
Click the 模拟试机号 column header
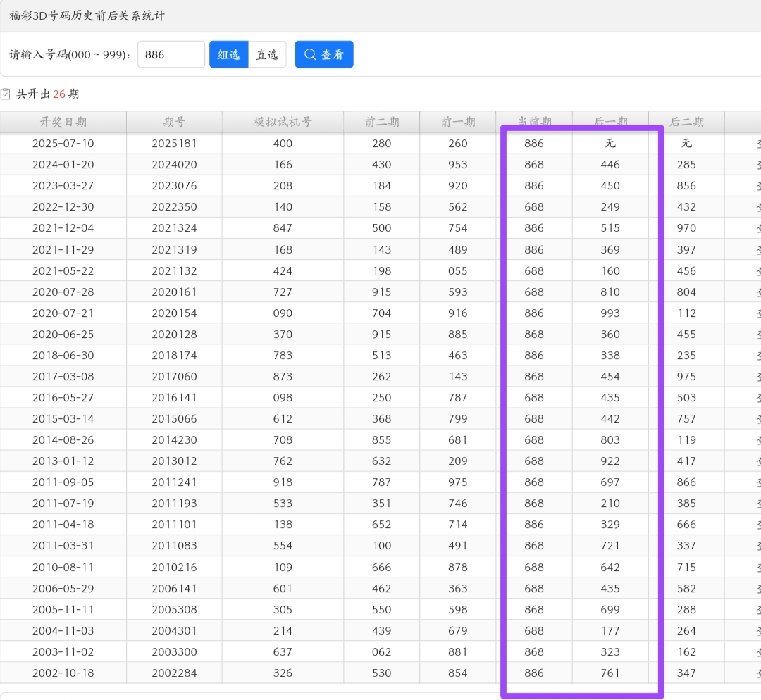[x=283, y=122]
